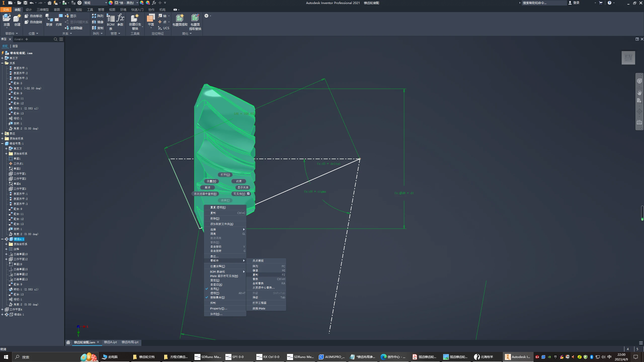Click the pan hand icon in navigation bar
Viewport: 644px width, 362px height.
pos(639,93)
